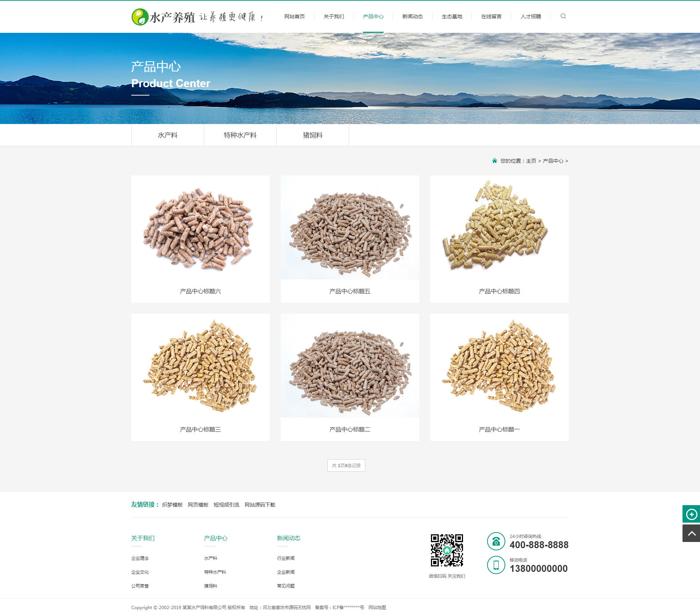Open product thumbnail 产品中心标题四
The image size is (700, 616).
pyautogui.click(x=499, y=228)
